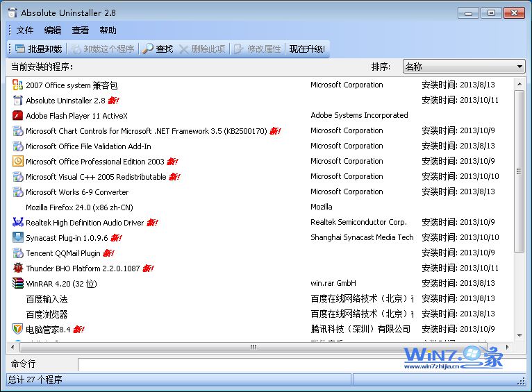Viewport: 532px width, 392px height.
Task: Click the win.rar GmbH publisher text
Action: (x=333, y=283)
